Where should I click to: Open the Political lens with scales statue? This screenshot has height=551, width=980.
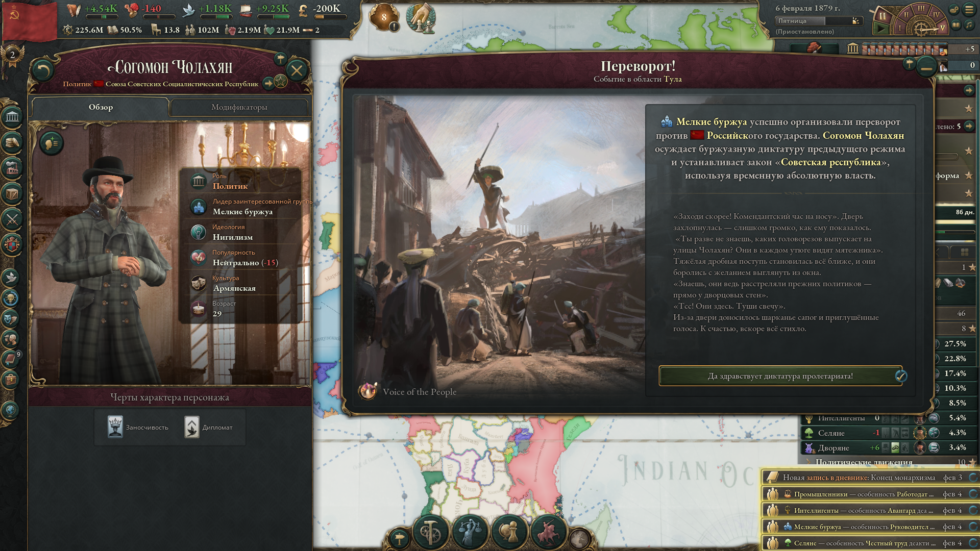(x=470, y=532)
